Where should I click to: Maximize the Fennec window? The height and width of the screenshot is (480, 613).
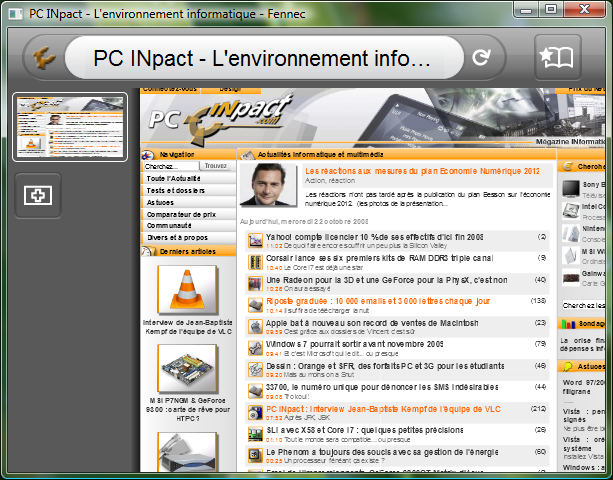click(551, 9)
